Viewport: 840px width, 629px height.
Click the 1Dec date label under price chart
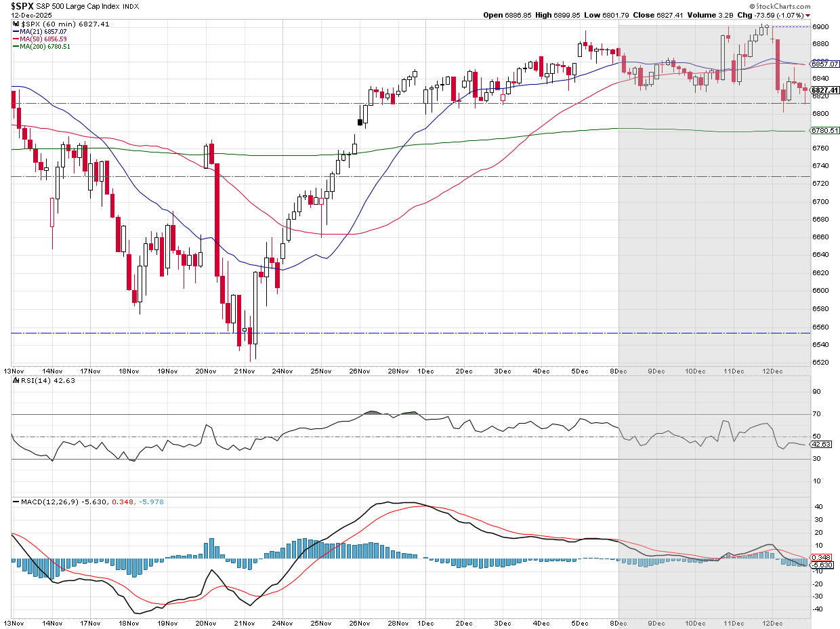click(x=426, y=371)
